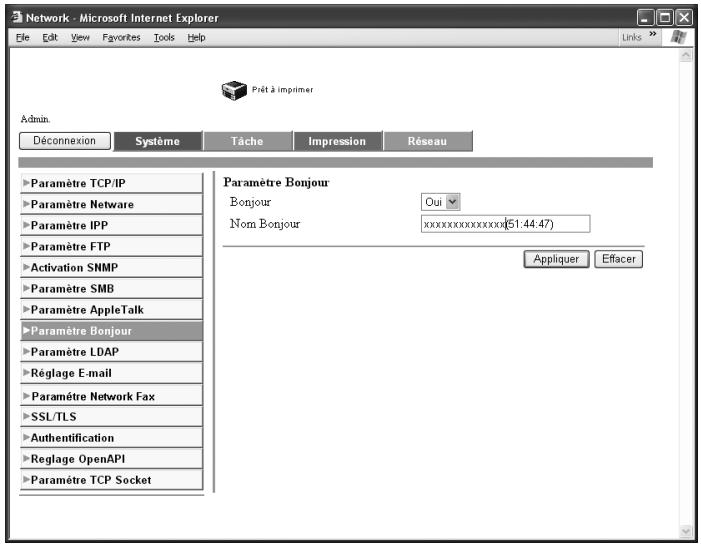Click the scrollbar down arrow
The width and height of the screenshot is (701, 545).
(x=686, y=531)
